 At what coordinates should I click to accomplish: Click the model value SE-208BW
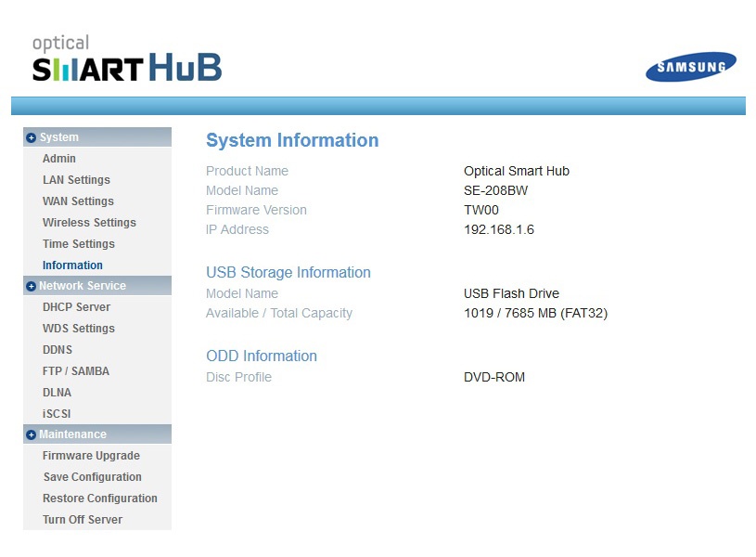click(495, 190)
